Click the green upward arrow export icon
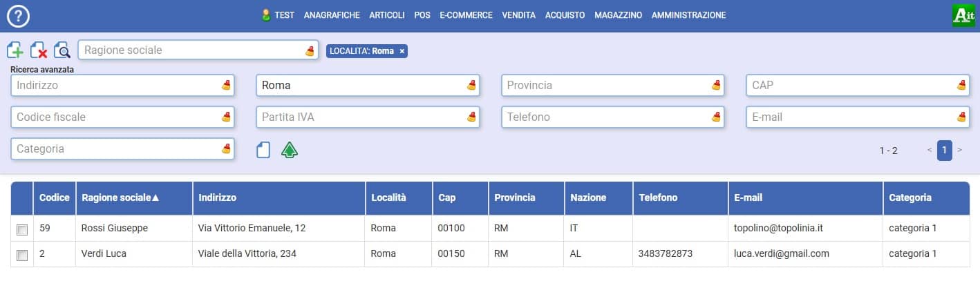980x308 pixels. (x=290, y=150)
